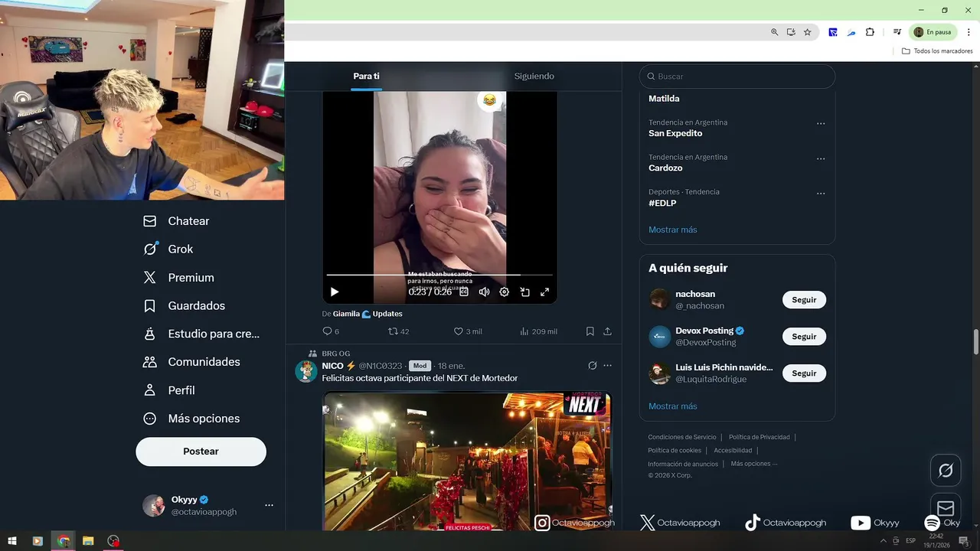The height and width of the screenshot is (551, 980).
Task: Go to Premium in the sidebar
Action: click(x=178, y=278)
